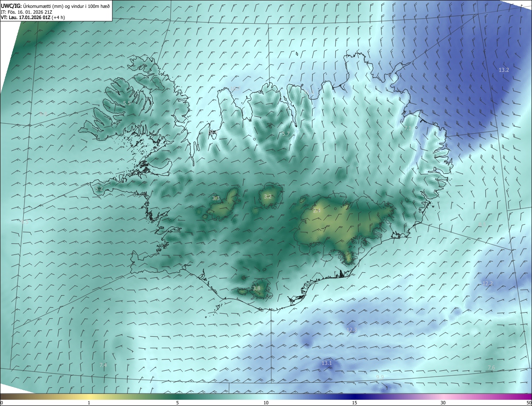
Task: Click the 3.3 value on the glacier
Action: pos(216,198)
